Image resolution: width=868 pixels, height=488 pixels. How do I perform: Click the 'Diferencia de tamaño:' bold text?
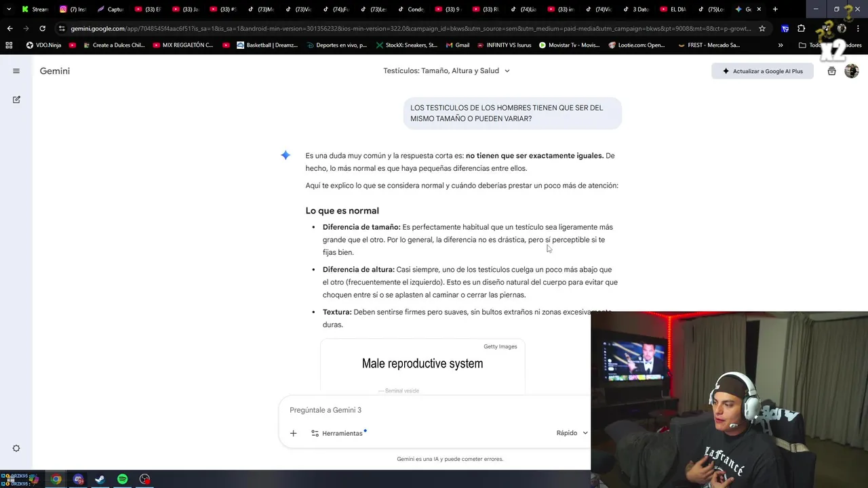pos(361,227)
